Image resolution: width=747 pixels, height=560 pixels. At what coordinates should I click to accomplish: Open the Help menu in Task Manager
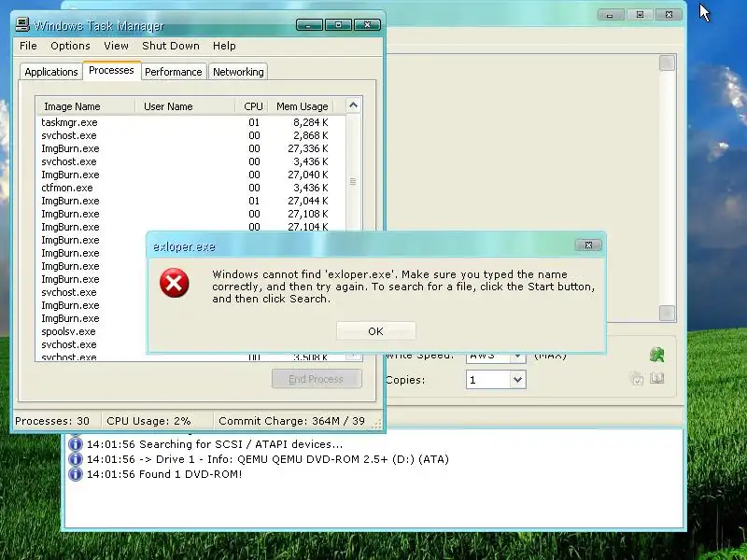click(224, 46)
